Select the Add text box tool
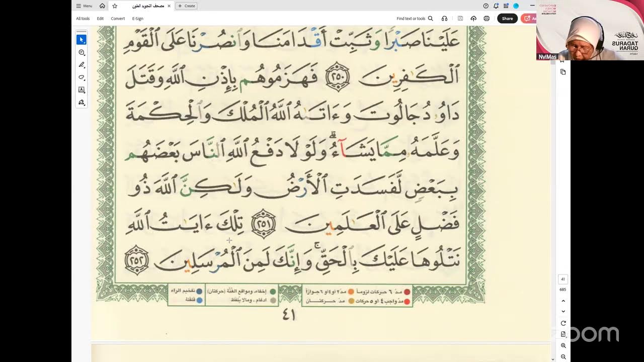This screenshot has height=362, width=644. tap(82, 90)
